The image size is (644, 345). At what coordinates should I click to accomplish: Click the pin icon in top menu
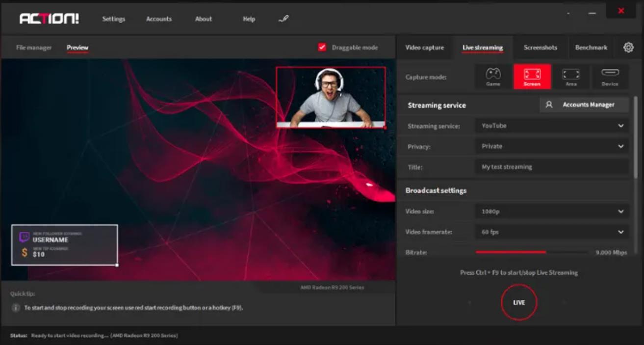coord(283,19)
